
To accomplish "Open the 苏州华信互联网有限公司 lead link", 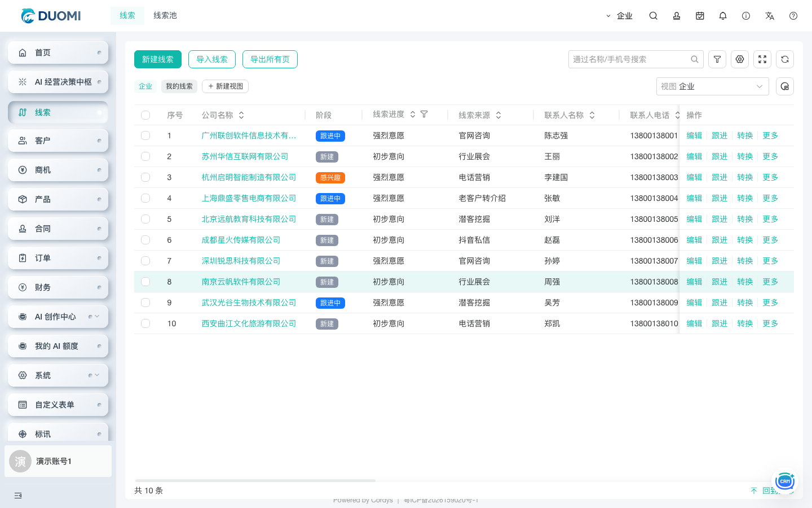I will pos(245,156).
